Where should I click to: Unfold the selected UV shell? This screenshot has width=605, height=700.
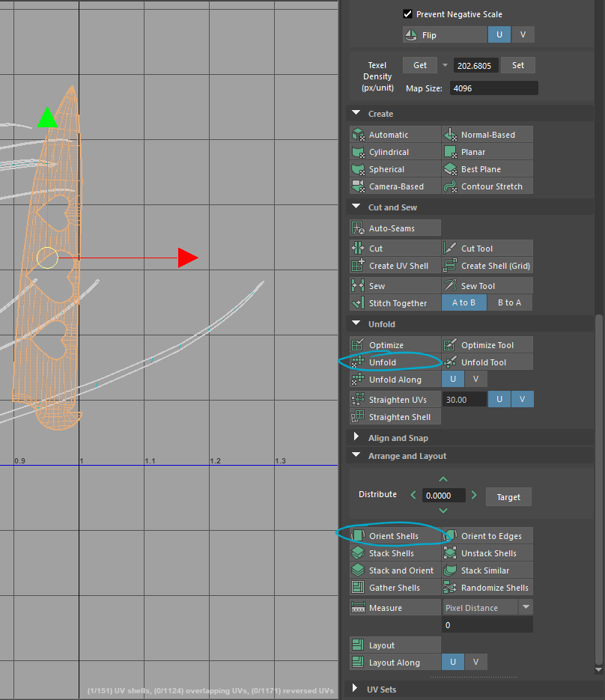click(x=395, y=362)
